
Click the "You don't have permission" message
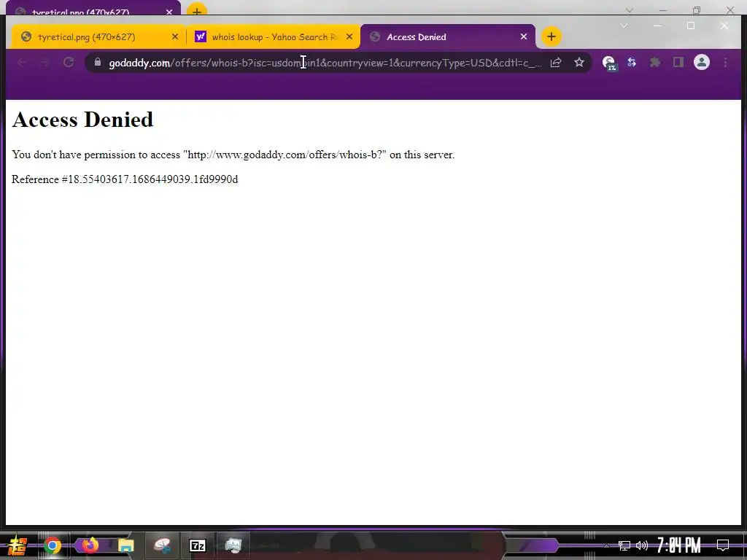tap(233, 155)
